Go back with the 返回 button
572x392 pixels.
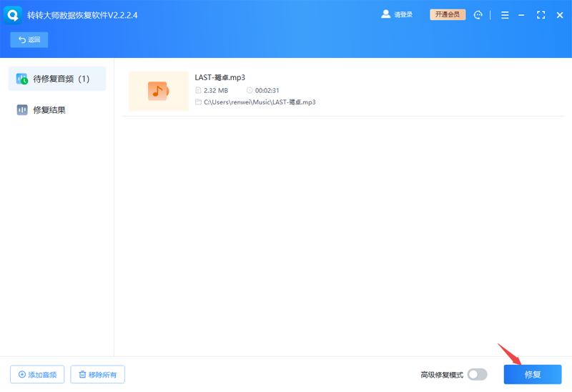point(29,39)
